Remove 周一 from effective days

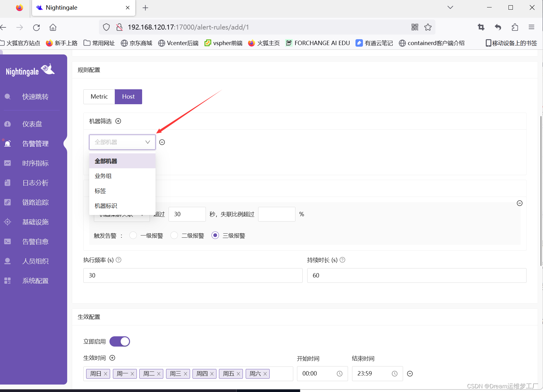[132, 374]
